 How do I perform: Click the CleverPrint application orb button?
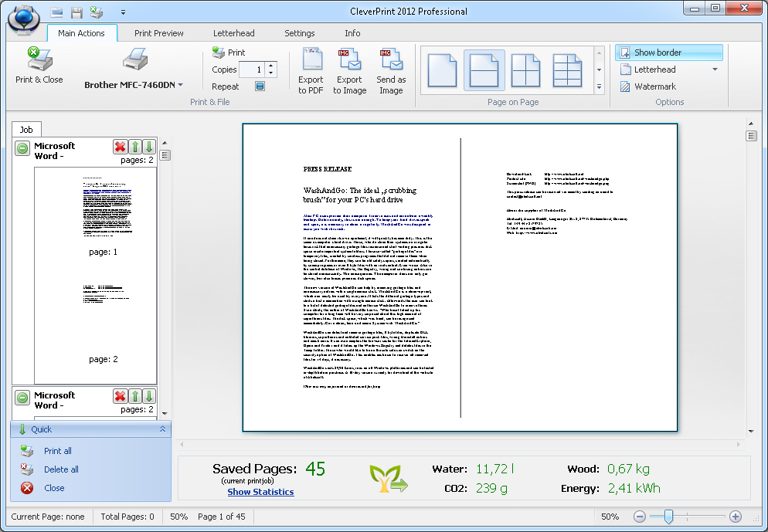(24, 19)
